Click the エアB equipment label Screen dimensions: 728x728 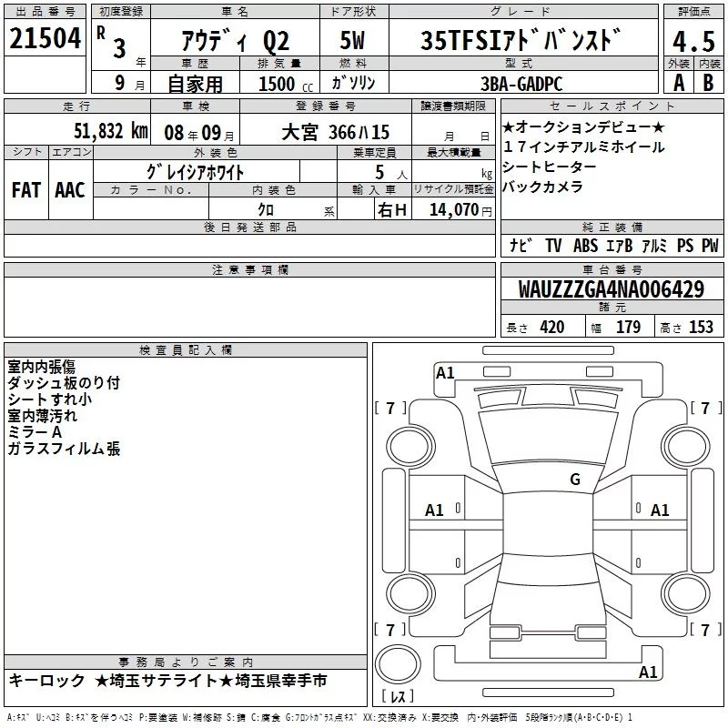[x=620, y=245]
